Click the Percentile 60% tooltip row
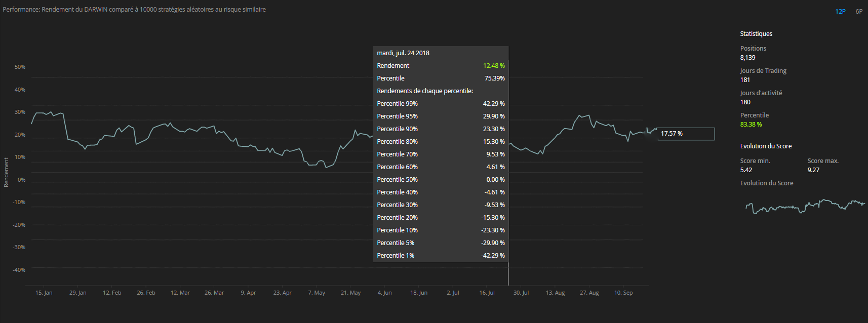 pyautogui.click(x=441, y=167)
